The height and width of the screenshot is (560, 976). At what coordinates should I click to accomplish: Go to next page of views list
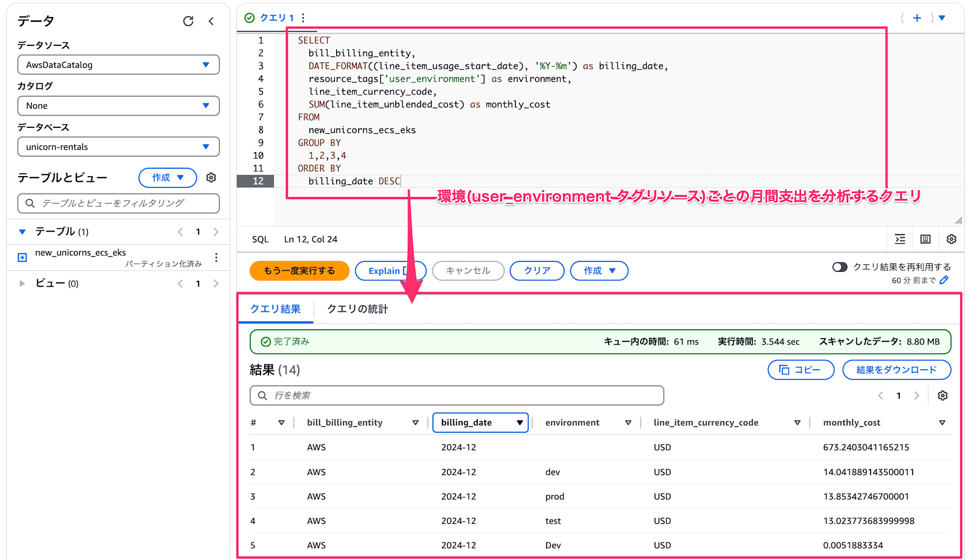tap(216, 283)
